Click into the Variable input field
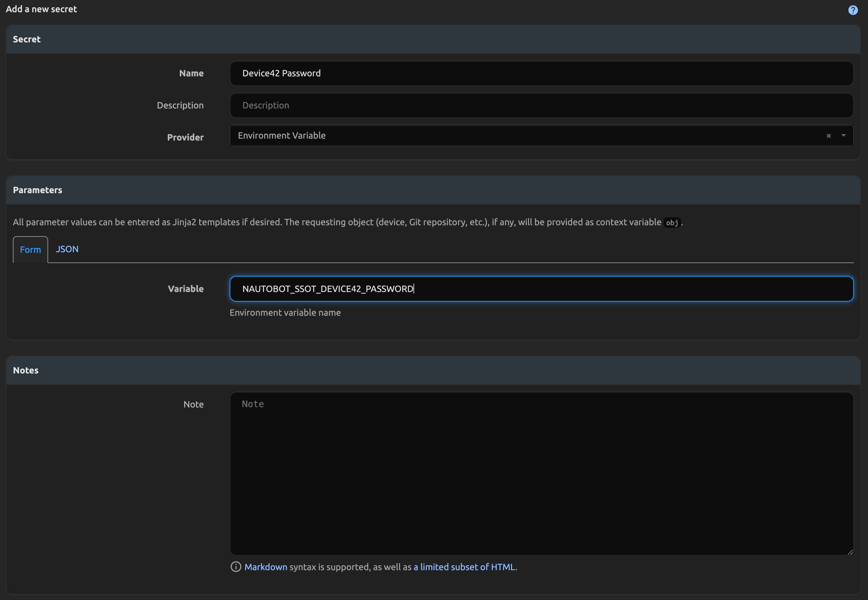Screen dimensions: 868x600 pos(541,289)
